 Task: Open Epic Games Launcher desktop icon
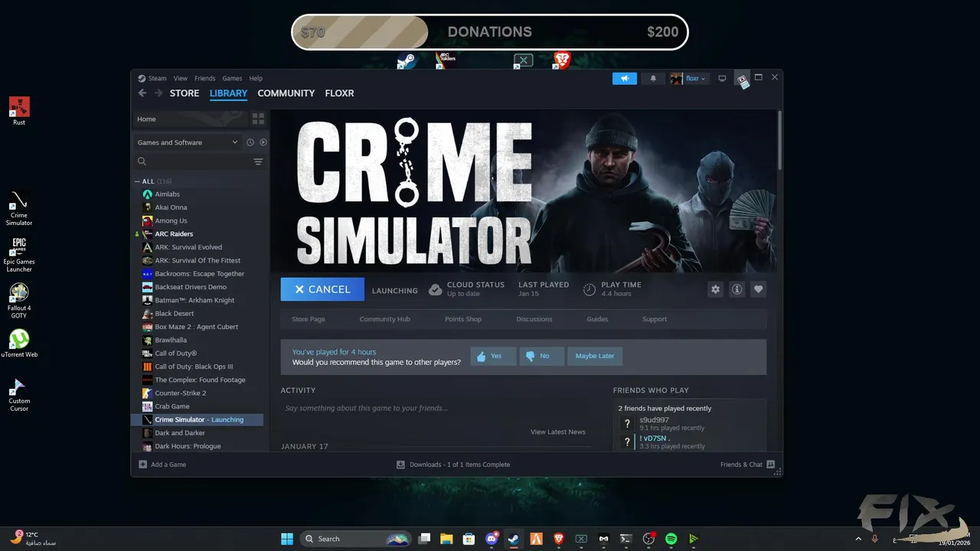tap(19, 255)
